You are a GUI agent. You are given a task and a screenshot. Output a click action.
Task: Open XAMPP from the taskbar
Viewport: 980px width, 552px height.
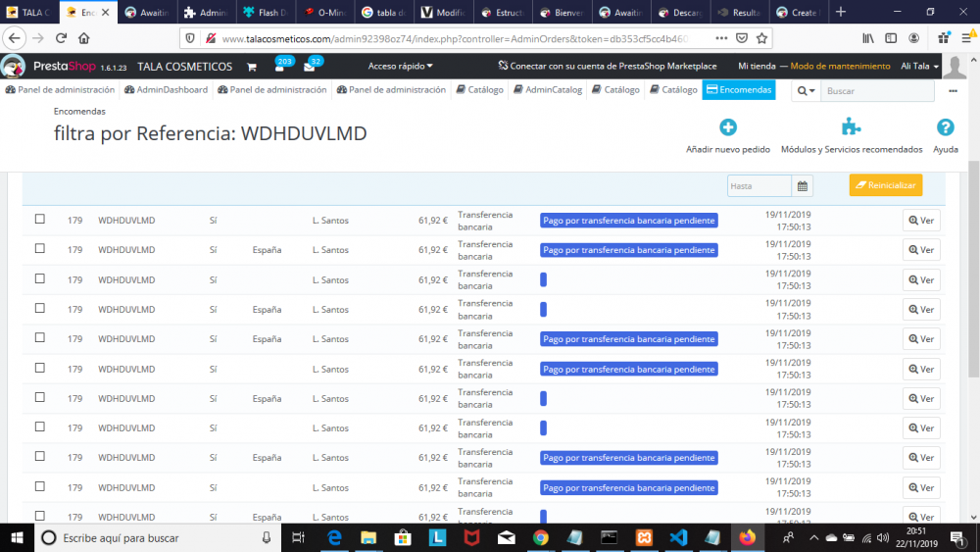(644, 537)
